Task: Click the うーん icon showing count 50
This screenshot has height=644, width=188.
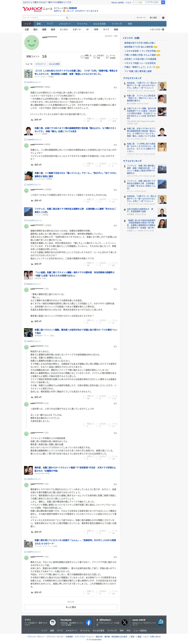Action: click(110, 532)
